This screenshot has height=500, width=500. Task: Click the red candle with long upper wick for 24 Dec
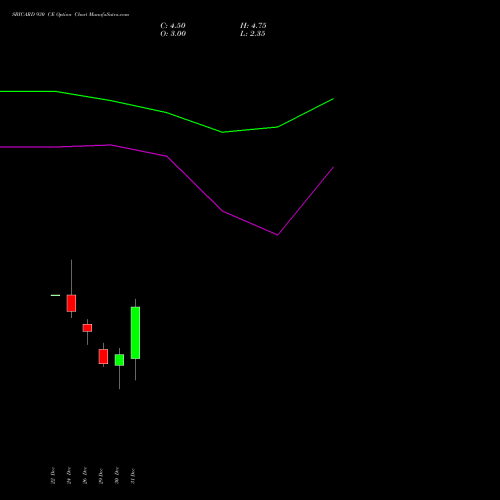(x=71, y=303)
